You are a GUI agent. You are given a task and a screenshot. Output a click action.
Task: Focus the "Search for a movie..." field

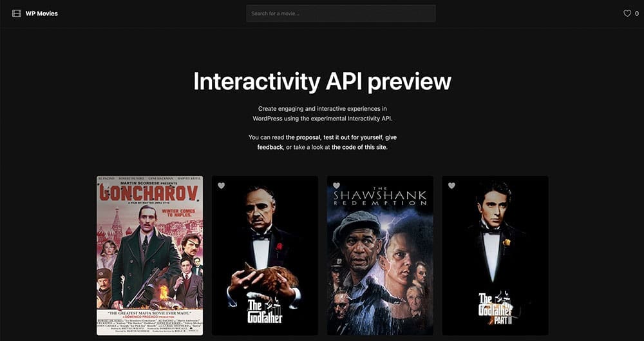tap(341, 14)
